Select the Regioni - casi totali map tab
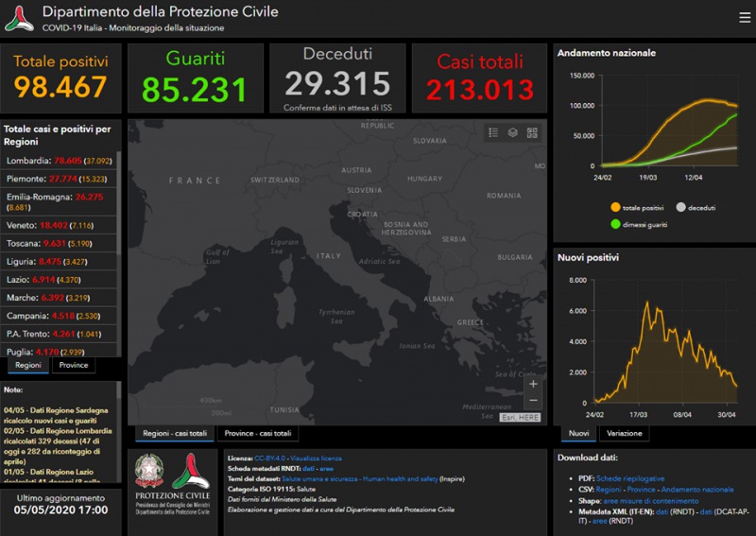The height and width of the screenshot is (536, 756). click(x=175, y=434)
